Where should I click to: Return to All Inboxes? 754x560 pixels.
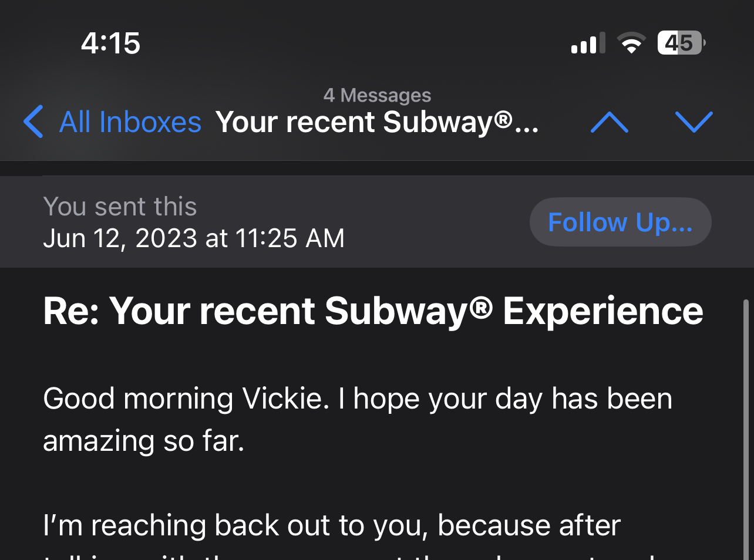point(130,122)
